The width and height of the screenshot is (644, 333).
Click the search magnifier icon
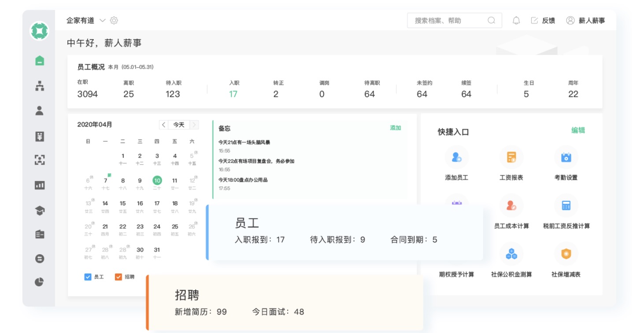tap(491, 20)
